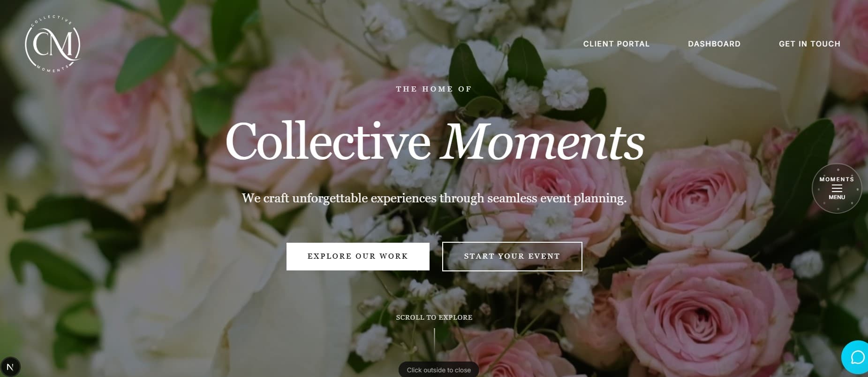Click the Start Your Event button
868x377 pixels.
coord(512,256)
